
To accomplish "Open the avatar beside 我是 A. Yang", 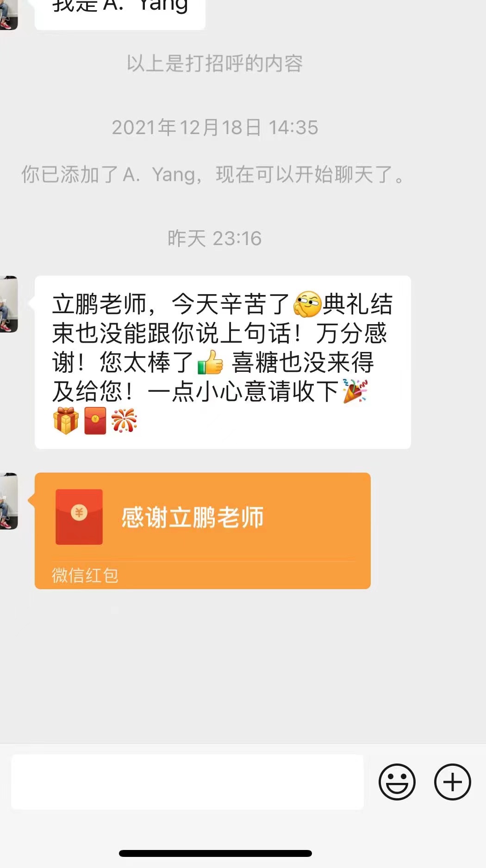I will click(9, 15).
